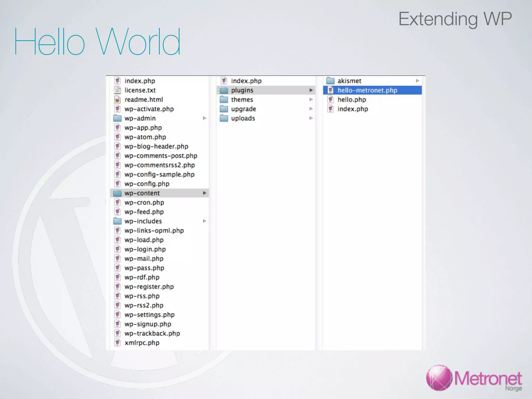Click the wp-login.php file icon
Viewport: 532px width, 399px height.
point(117,249)
